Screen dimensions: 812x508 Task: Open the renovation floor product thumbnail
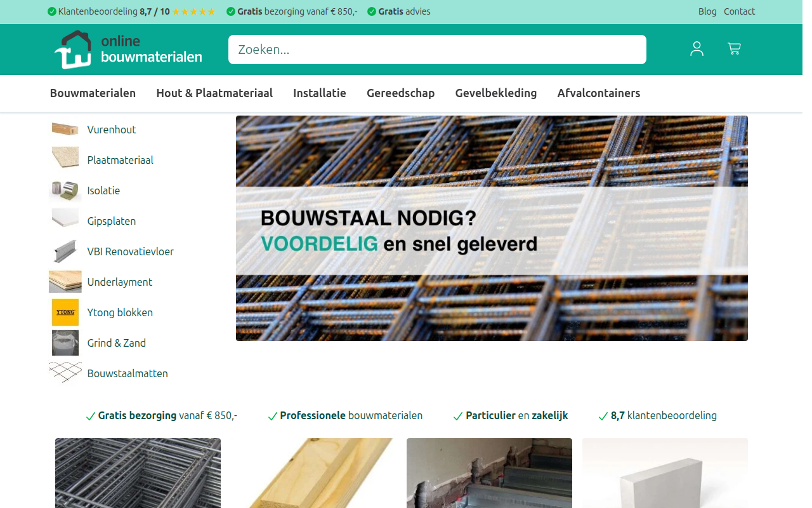pos(489,473)
